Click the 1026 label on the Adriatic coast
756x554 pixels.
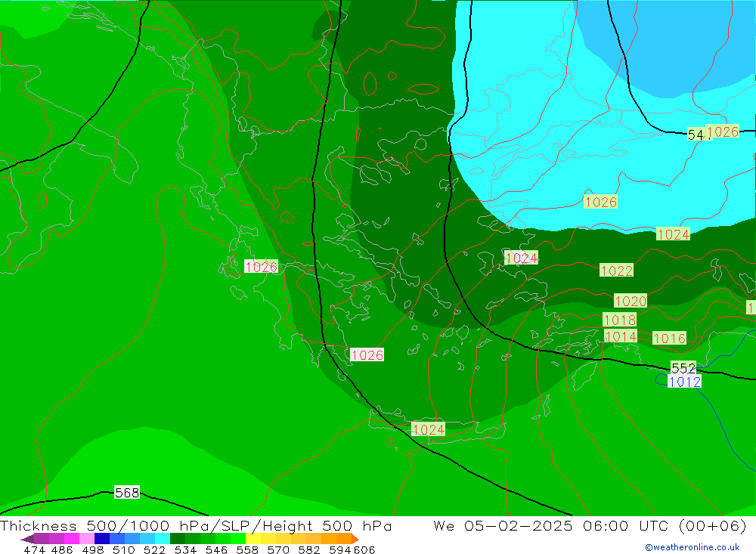[x=261, y=267]
